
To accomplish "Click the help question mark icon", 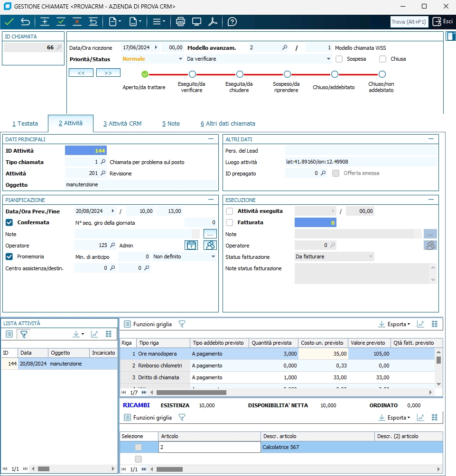I will (x=232, y=22).
